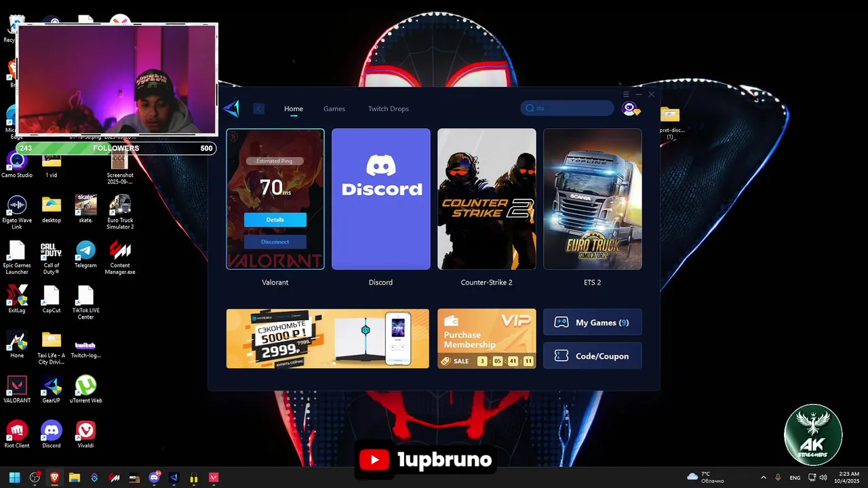Open the Twitch Drops tab

point(389,108)
